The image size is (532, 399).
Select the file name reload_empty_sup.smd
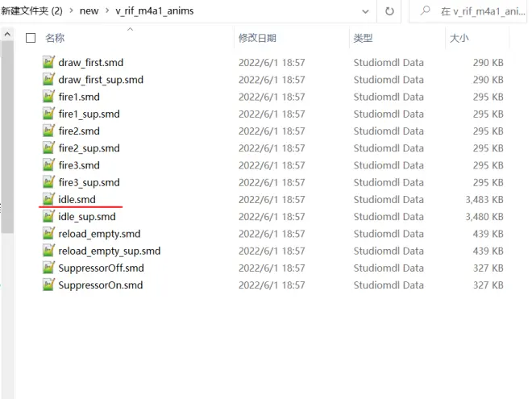(110, 251)
